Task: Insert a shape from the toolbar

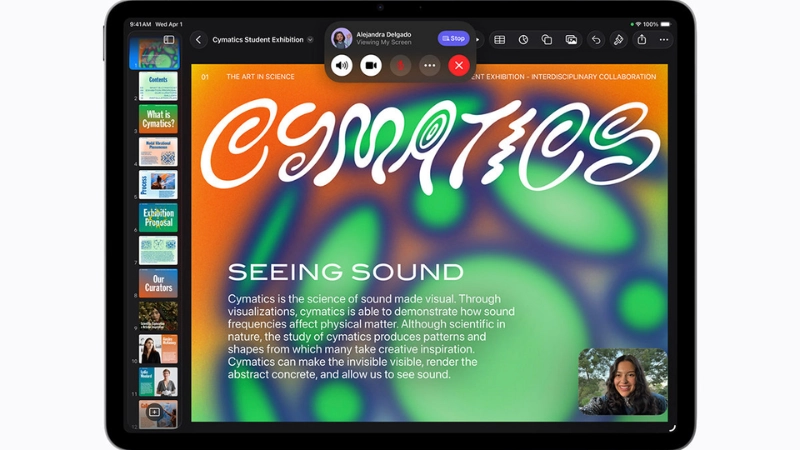Action: 547,40
